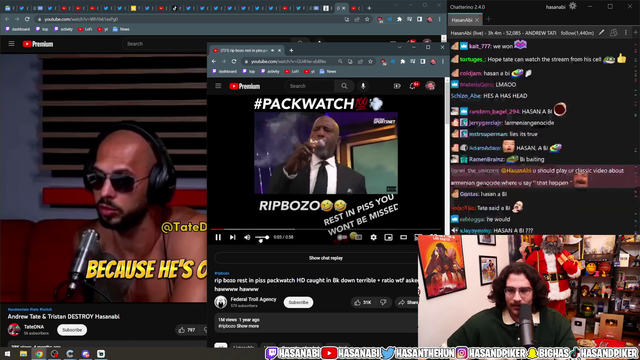Open extensions puzzle icon in front window
Viewport: 640px width, 360px height.
pos(402,61)
